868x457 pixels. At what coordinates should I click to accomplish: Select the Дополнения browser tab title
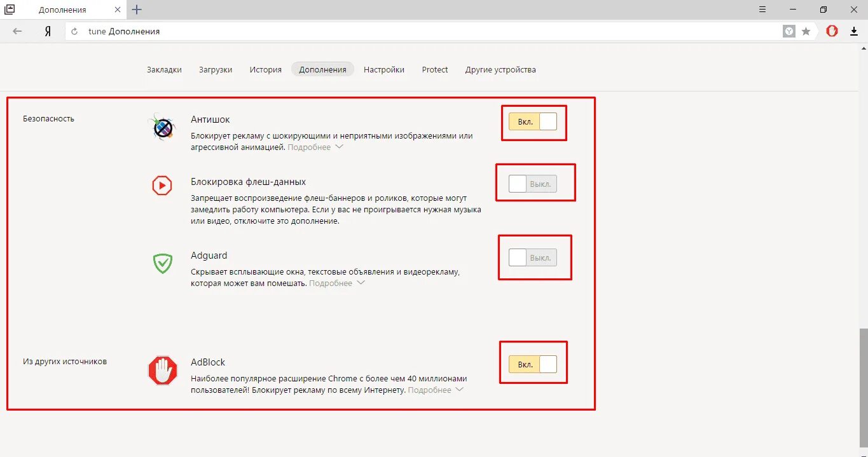[x=62, y=10]
